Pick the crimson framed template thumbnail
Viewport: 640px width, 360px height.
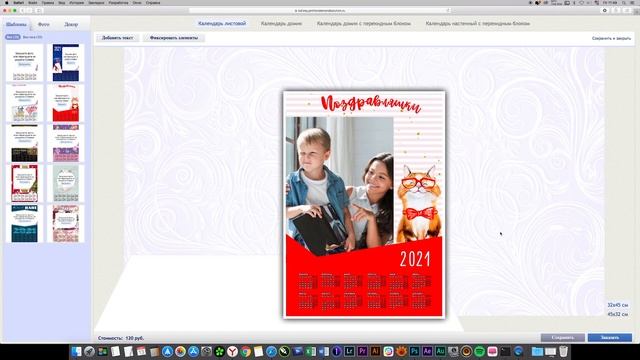[x=24, y=183]
